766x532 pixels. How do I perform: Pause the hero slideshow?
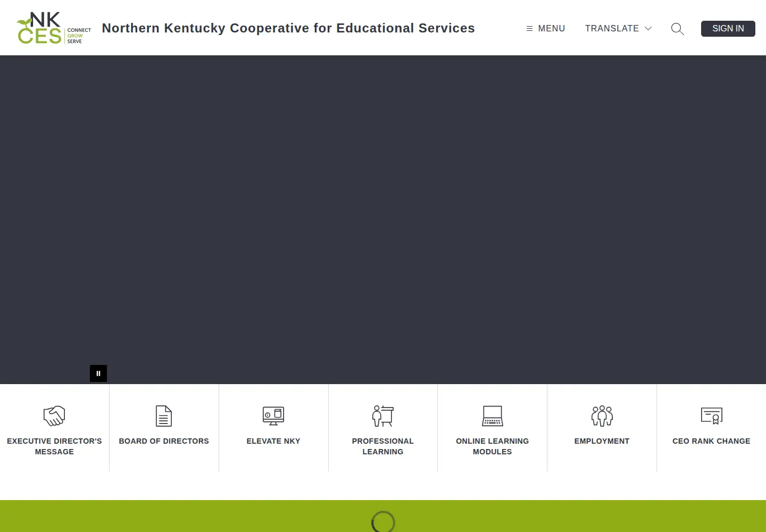(98, 373)
